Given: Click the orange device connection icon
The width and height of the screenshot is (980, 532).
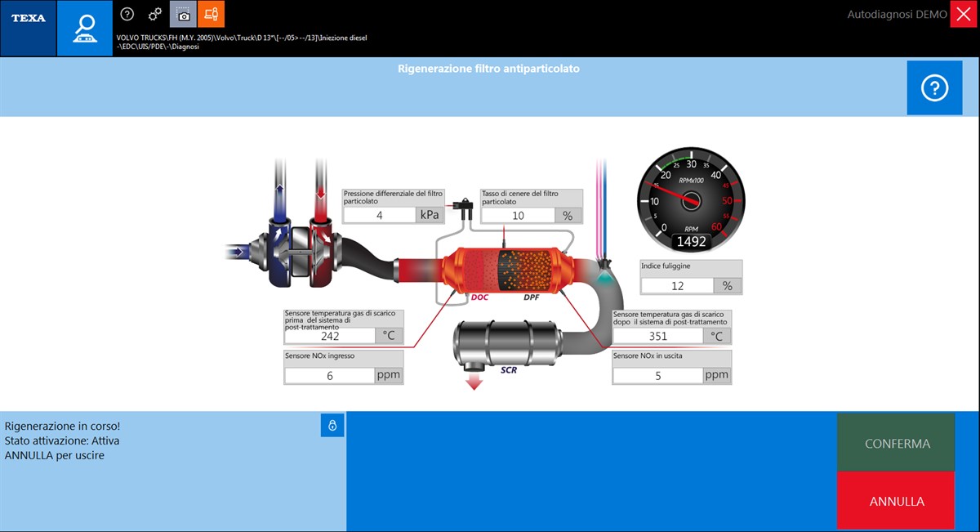Looking at the screenshot, I should [211, 14].
